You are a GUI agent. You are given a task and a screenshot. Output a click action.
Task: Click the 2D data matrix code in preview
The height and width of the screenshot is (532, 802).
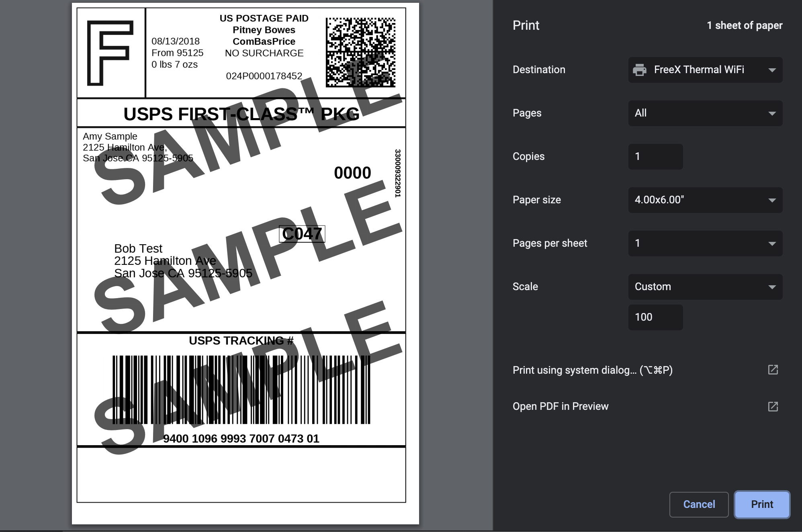coord(360,52)
